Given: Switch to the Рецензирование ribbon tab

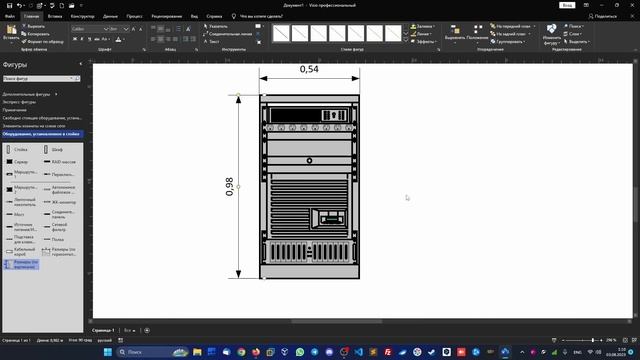Looking at the screenshot, I should coord(167,16).
